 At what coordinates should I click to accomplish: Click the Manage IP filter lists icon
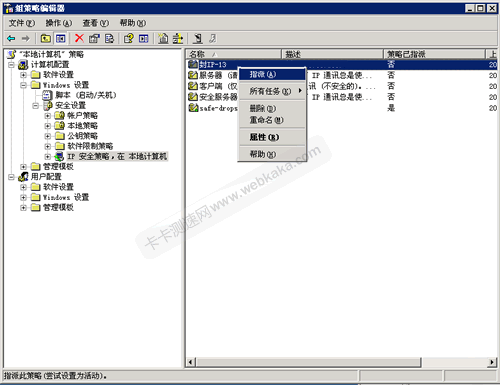pos(178,39)
